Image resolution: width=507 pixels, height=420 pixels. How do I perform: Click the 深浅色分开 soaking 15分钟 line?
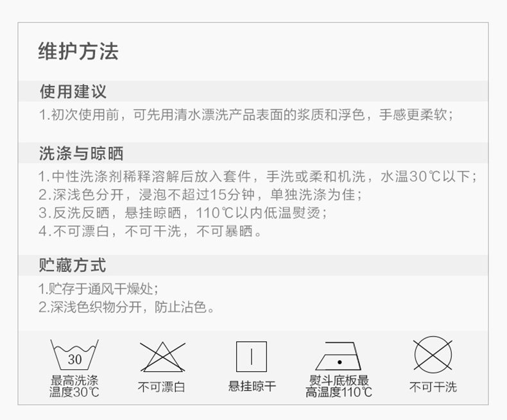200,195
